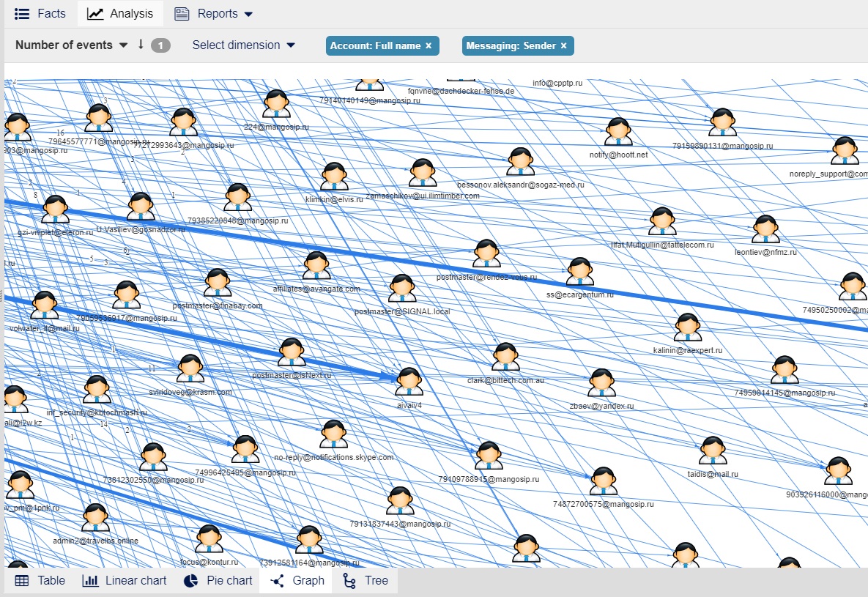Toggle sort direction arrow next to Number of events
The height and width of the screenshot is (597, 868).
[x=141, y=45]
